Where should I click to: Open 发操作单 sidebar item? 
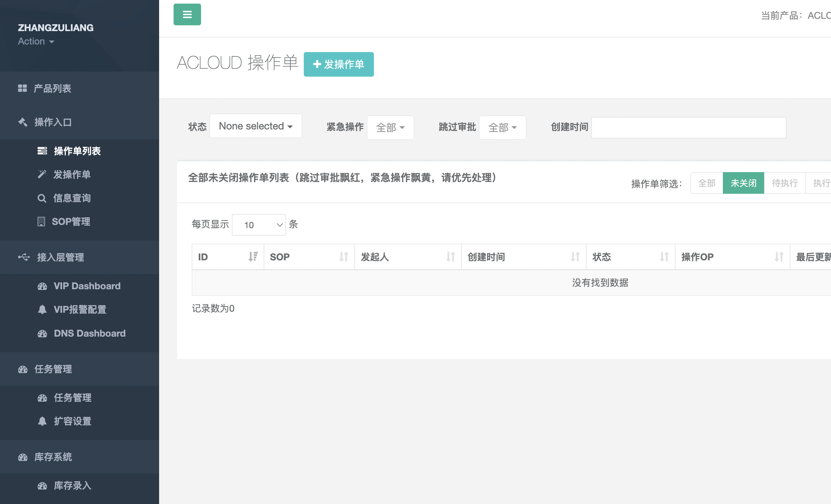pos(80,174)
